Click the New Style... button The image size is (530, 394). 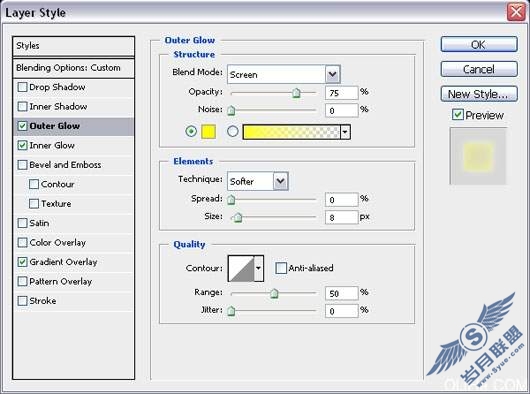click(x=479, y=94)
